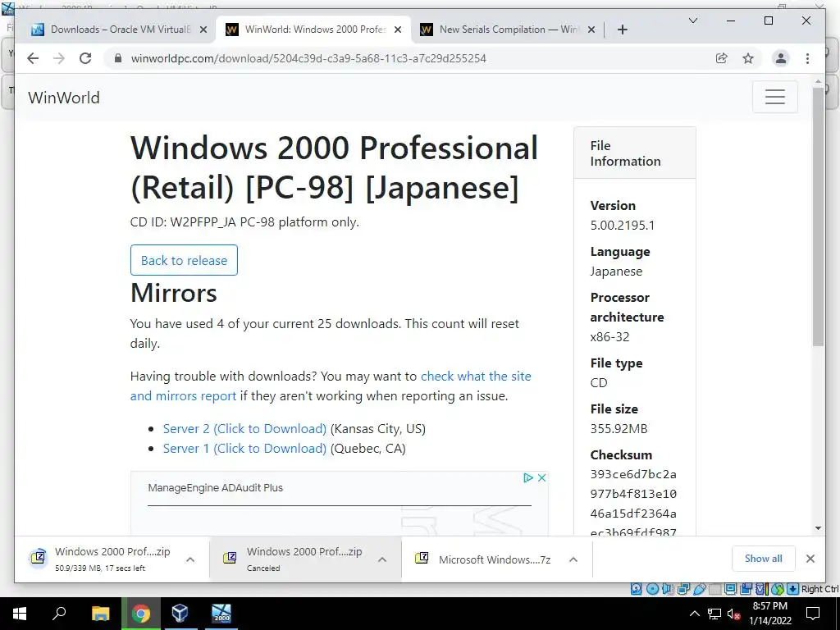Show all downloads

[x=764, y=558]
